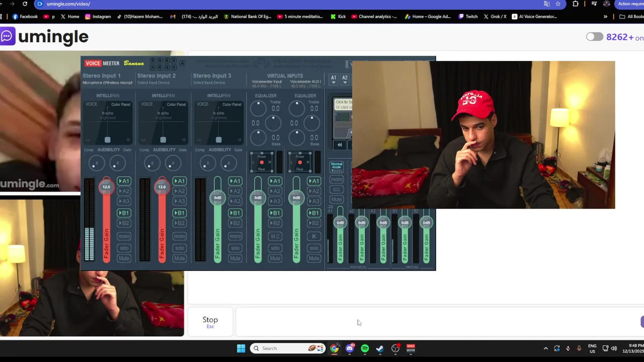Click the Voicemeeter rewind cassette button

[x=340, y=145]
